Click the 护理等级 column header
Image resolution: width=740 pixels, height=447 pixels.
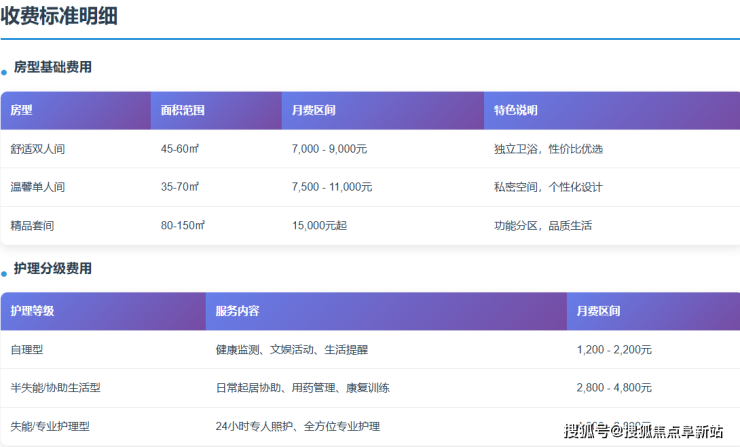point(32,311)
